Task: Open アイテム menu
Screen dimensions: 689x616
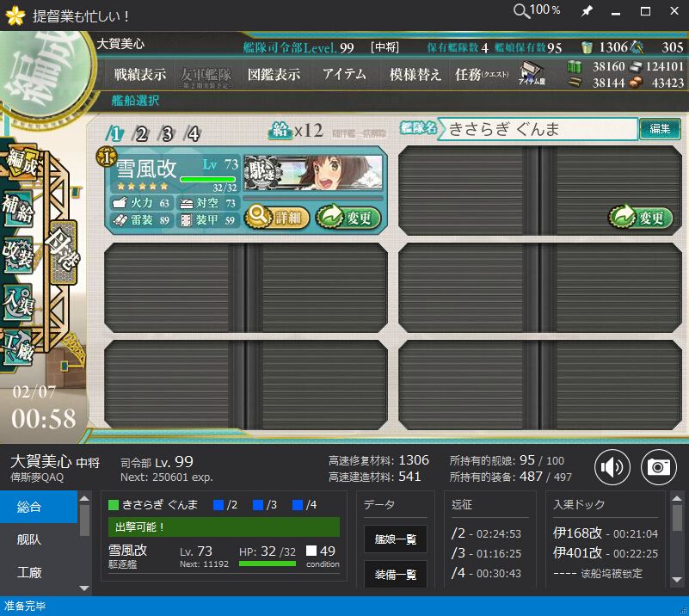Action: coord(344,74)
